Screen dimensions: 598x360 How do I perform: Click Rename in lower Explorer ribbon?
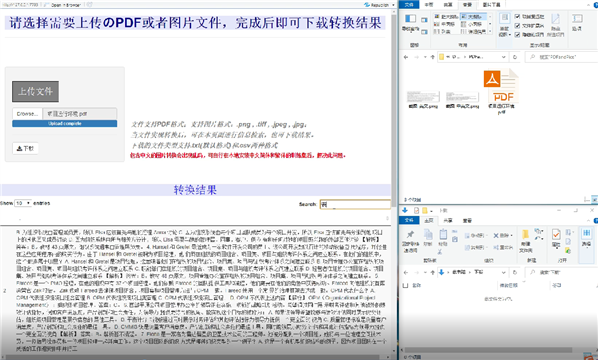[502, 248]
